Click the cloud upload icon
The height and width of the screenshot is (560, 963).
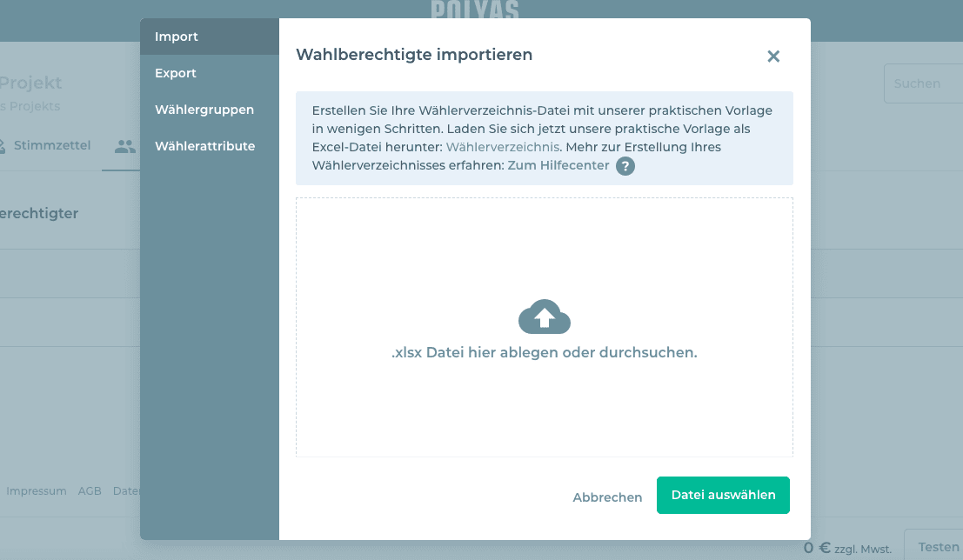544,317
